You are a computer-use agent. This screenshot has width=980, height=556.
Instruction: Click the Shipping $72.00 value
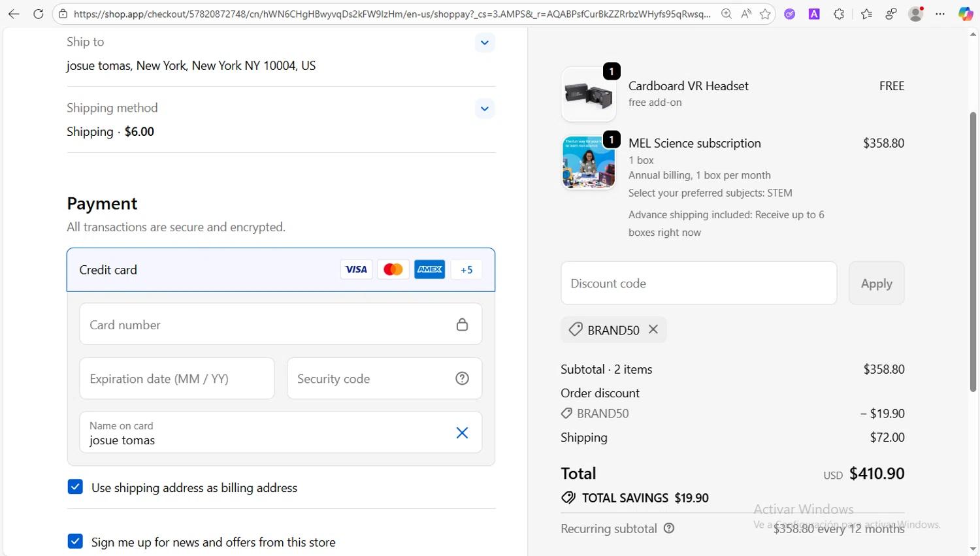click(887, 437)
